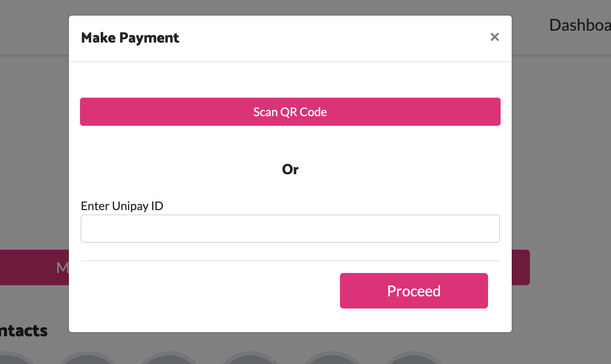Select the fifth contact avatar circle

coord(333,359)
